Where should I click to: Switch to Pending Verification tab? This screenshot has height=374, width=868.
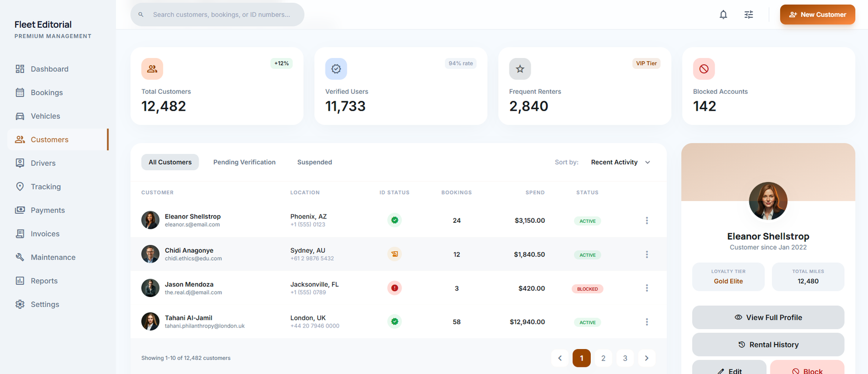(x=244, y=162)
